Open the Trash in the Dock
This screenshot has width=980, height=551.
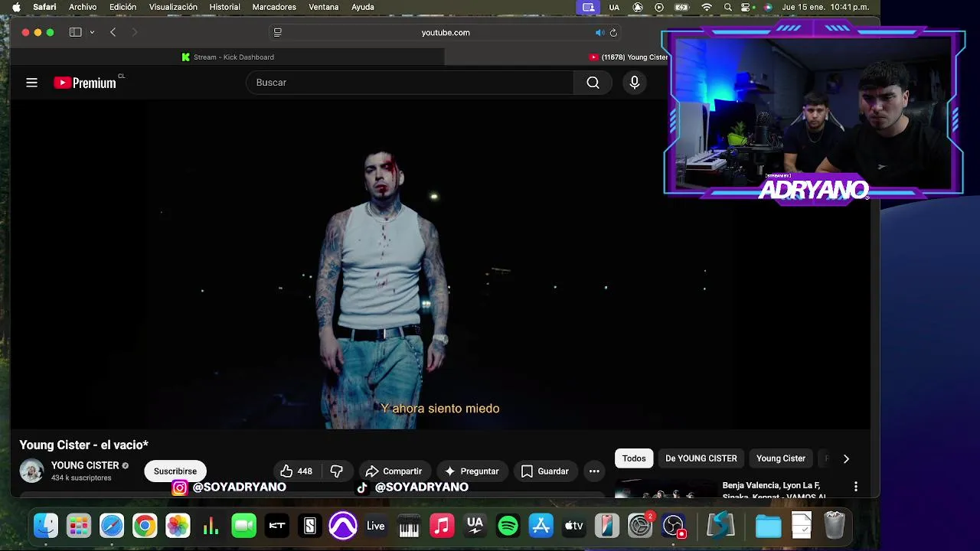pos(835,526)
